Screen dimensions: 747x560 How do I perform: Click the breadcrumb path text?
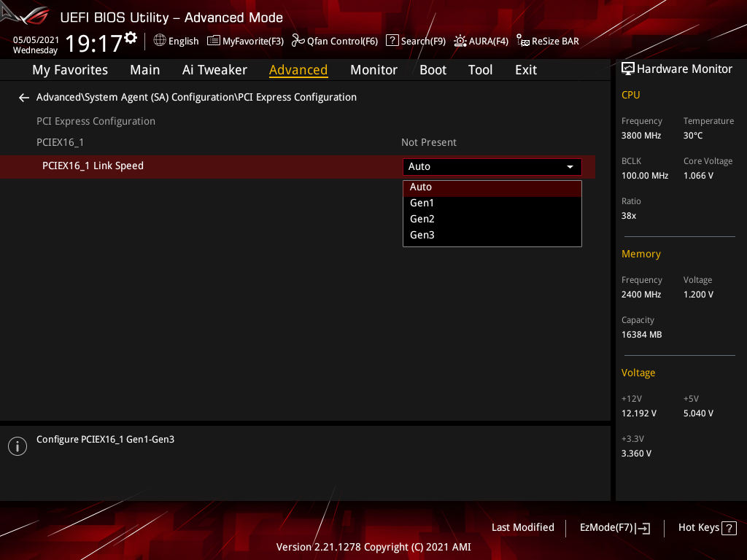pos(196,97)
